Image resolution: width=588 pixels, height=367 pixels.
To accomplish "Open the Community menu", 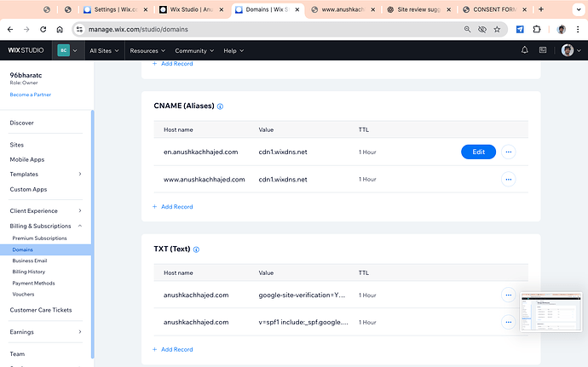I will [x=194, y=50].
